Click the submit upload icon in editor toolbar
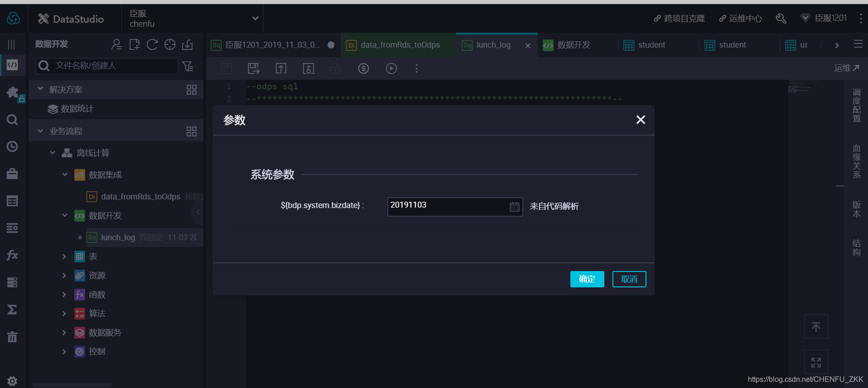868x388 pixels. 281,68
